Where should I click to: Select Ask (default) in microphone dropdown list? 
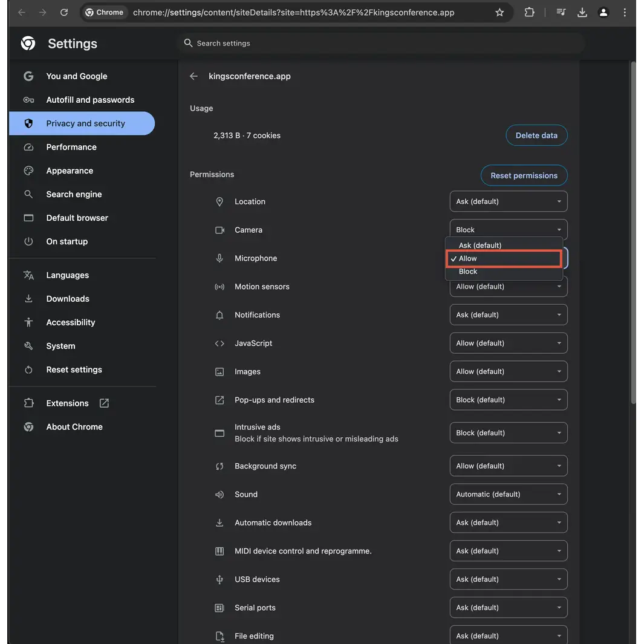coord(504,245)
